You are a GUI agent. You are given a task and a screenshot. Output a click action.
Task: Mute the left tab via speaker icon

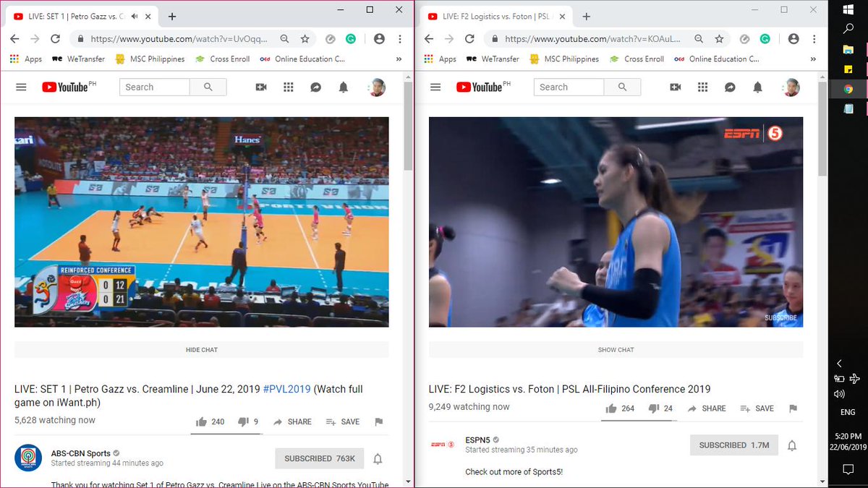(135, 16)
